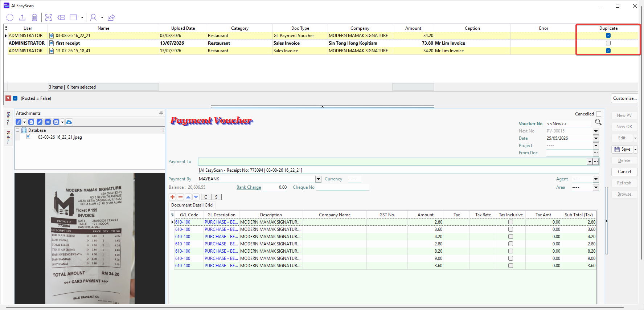
Task: Open the Payment To dropdown arrow
Action: [590, 162]
